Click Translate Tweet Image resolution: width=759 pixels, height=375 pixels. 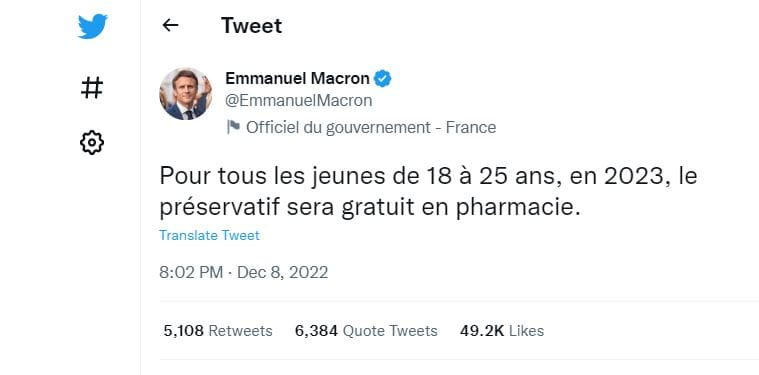pyautogui.click(x=210, y=235)
